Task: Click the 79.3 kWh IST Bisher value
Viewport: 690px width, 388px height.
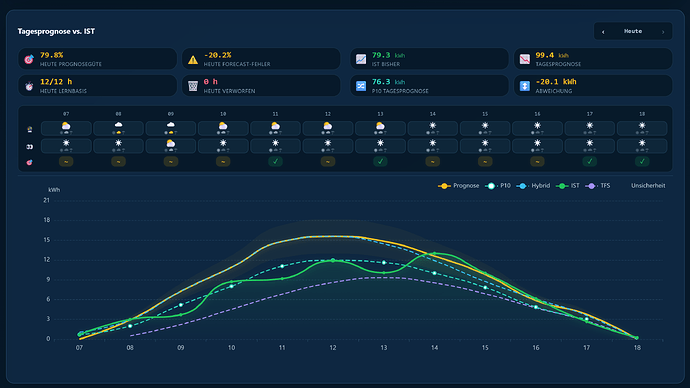Action: [x=388, y=55]
